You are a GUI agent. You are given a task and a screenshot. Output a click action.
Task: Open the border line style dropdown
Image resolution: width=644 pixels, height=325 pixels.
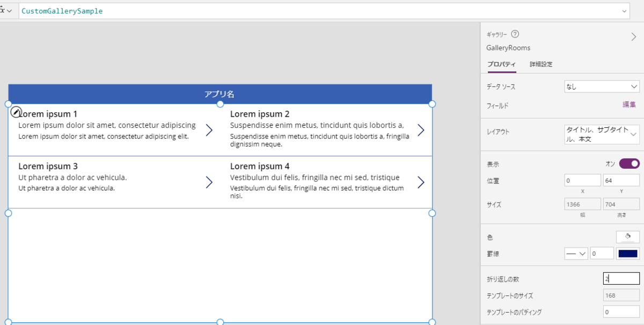tap(576, 254)
